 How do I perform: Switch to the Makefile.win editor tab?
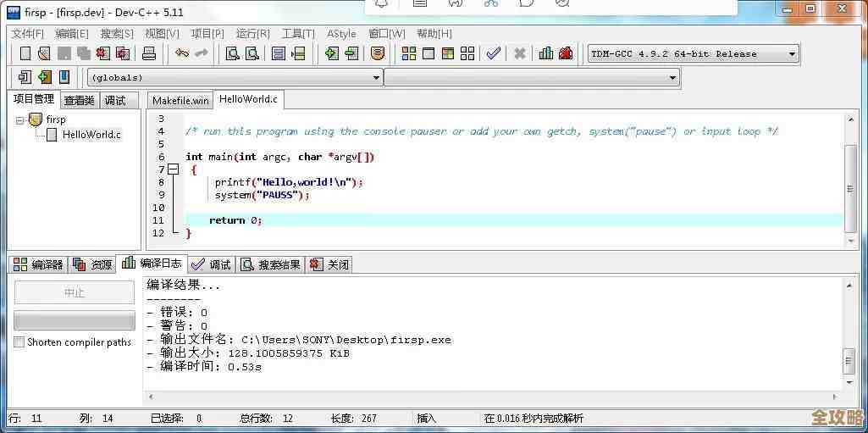point(180,100)
